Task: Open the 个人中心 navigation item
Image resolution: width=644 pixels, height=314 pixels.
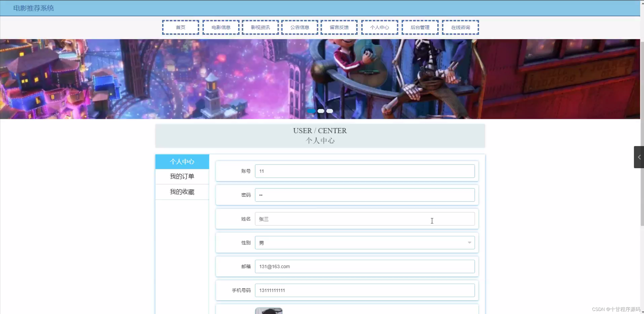Action: 379,27
